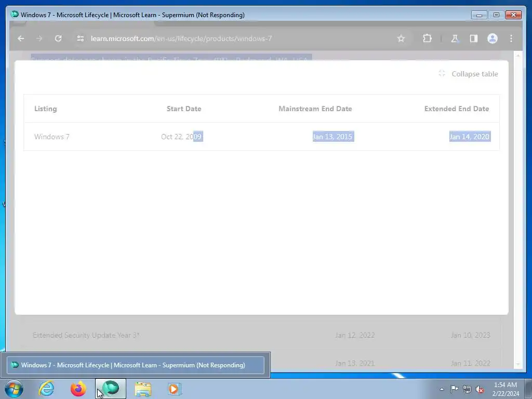Bookmark this page with star icon
Screen dimensions: 532x399
401,38
